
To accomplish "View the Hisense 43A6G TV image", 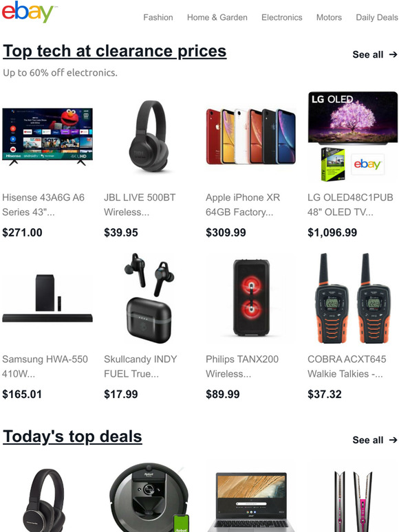I will tap(47, 136).
